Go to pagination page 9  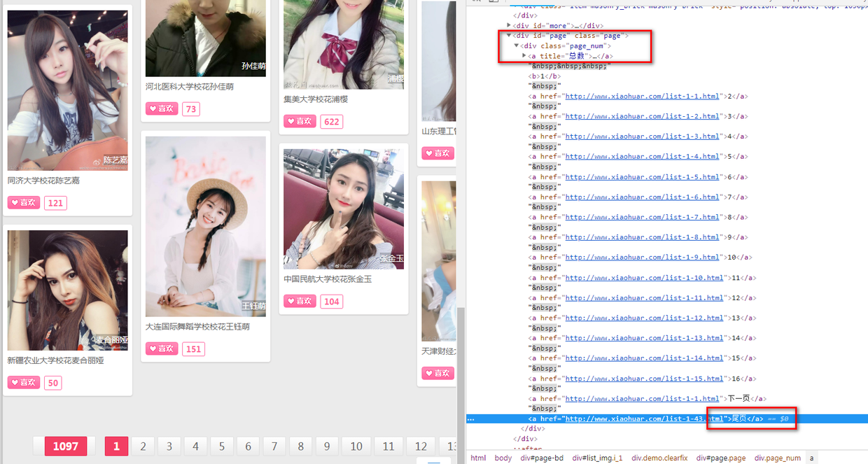[327, 447]
